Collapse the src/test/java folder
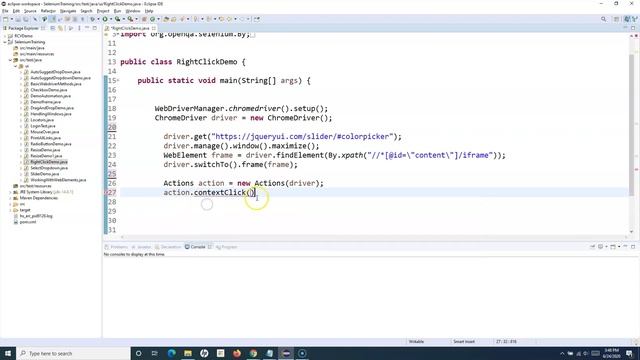Image resolution: width=640 pixels, height=360 pixels. (10, 60)
